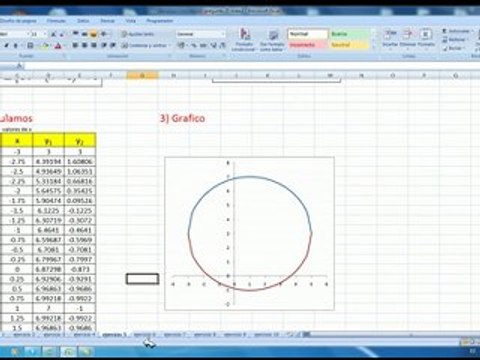Align text left in the cell
The height and width of the screenshot is (360, 480).
pos(76,45)
